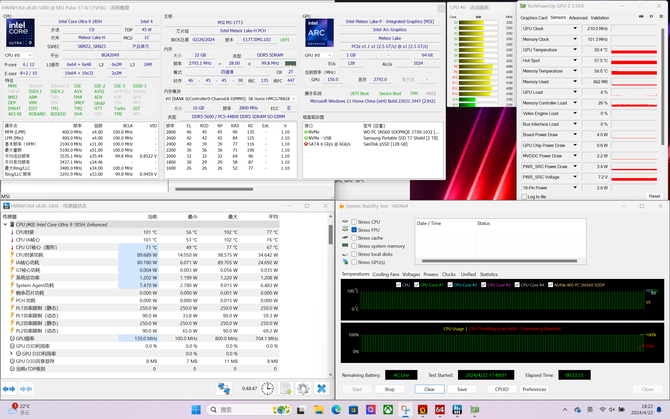Open Cooling Fans tab in AIDA64
This screenshot has width=670, height=419.
point(385,274)
